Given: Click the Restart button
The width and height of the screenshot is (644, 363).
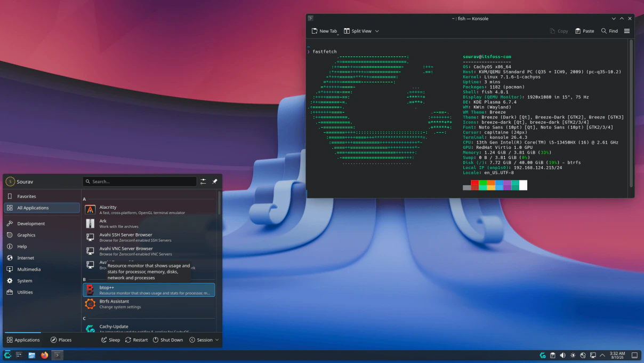Looking at the screenshot, I should click(136, 340).
